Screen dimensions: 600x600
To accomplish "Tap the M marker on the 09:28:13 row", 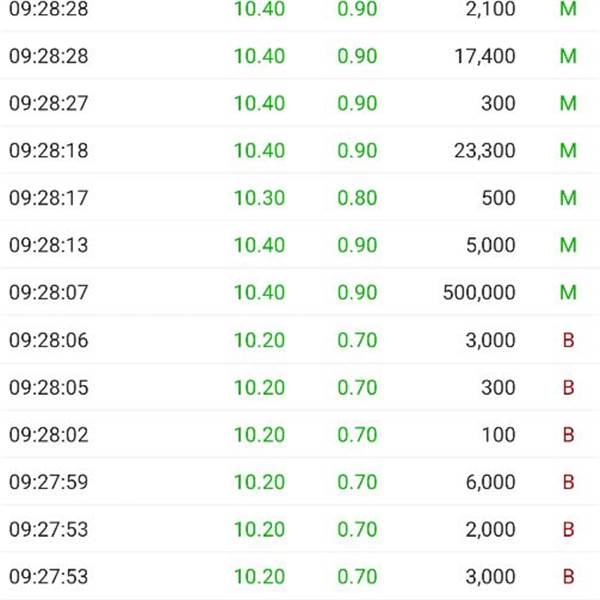I will pyautogui.click(x=568, y=245).
